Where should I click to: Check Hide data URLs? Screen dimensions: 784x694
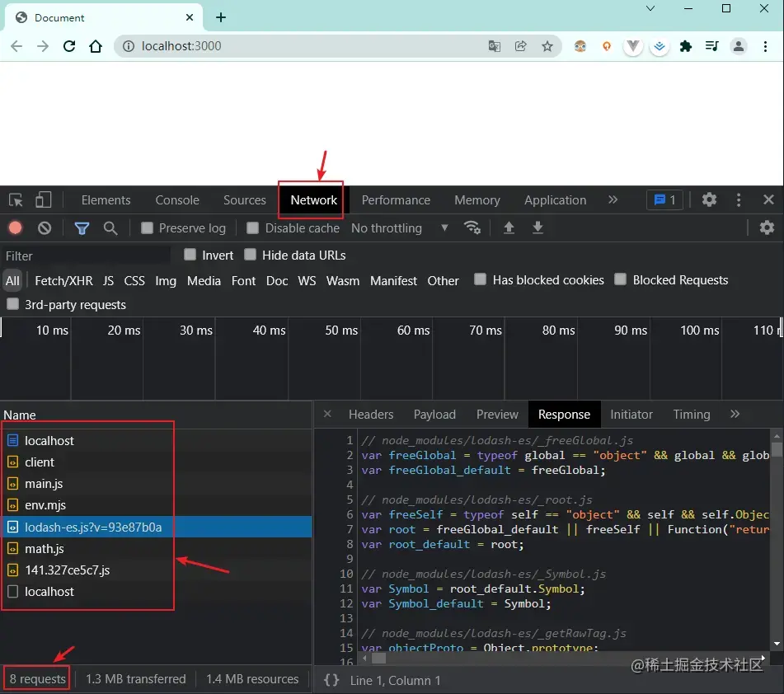[250, 255]
